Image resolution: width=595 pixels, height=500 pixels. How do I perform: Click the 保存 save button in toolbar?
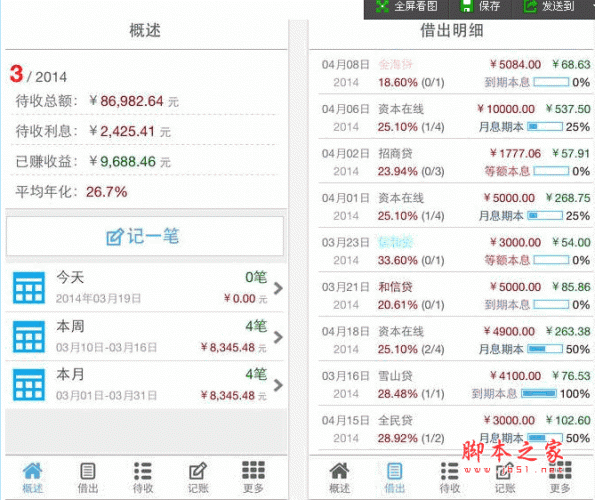[480, 6]
